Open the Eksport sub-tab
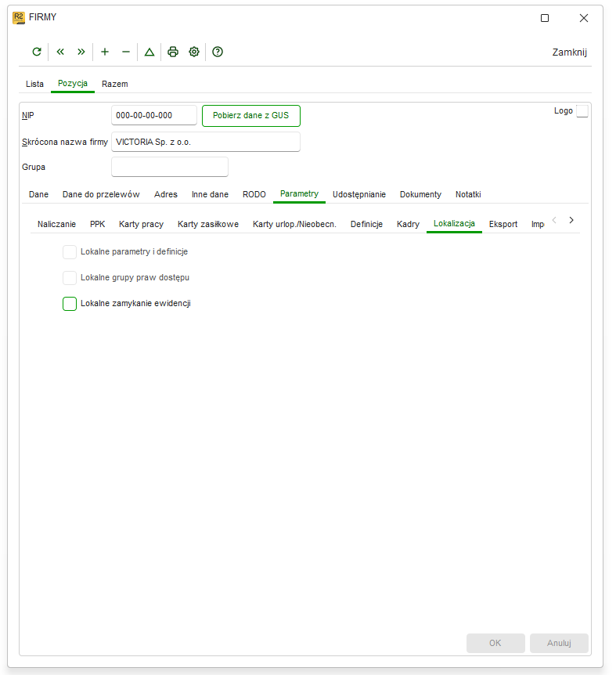Screen dimensions: 616x675 tap(503, 224)
